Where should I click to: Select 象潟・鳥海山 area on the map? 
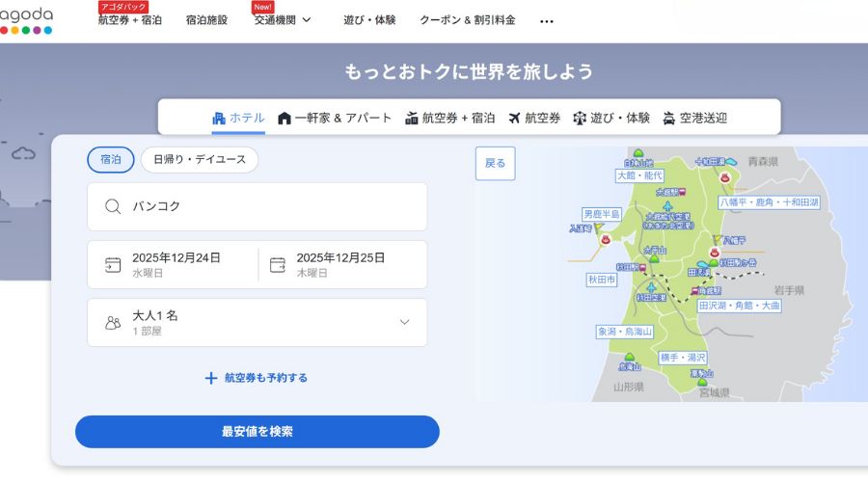[624, 332]
